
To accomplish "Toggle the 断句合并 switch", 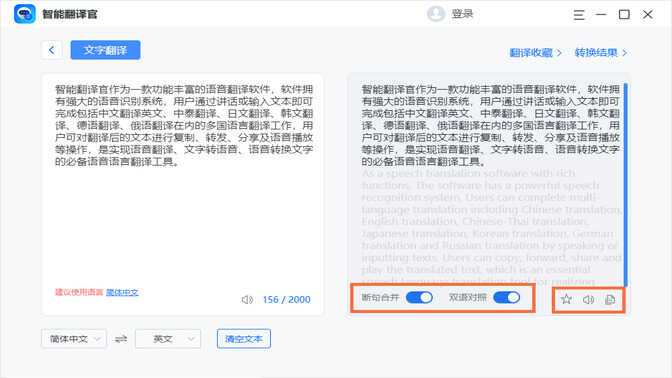I will (x=419, y=297).
